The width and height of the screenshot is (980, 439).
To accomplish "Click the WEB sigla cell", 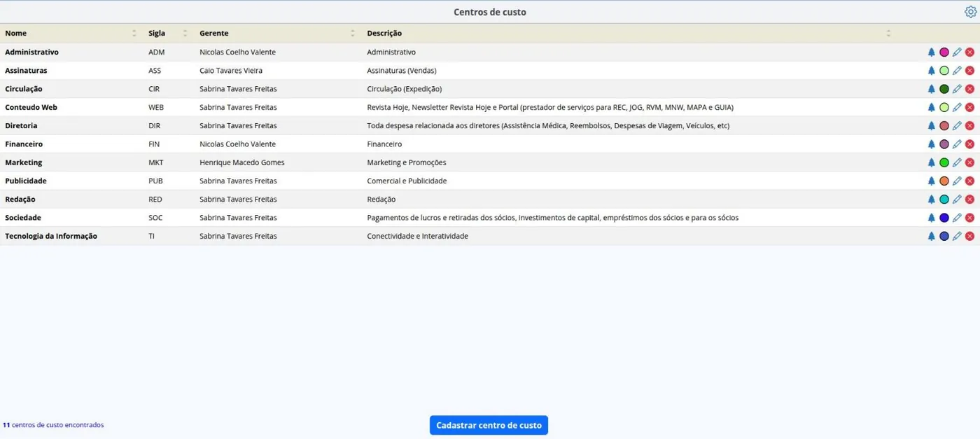I will coord(156,107).
